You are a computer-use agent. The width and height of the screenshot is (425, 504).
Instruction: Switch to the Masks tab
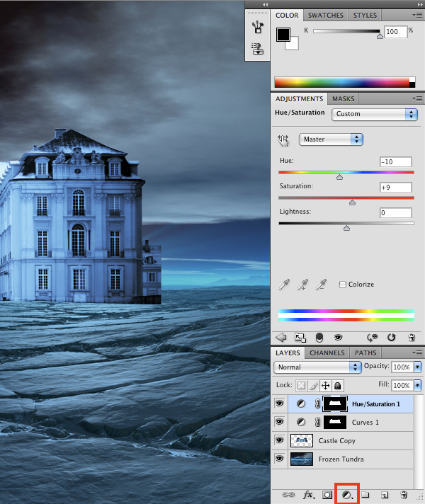tap(343, 98)
